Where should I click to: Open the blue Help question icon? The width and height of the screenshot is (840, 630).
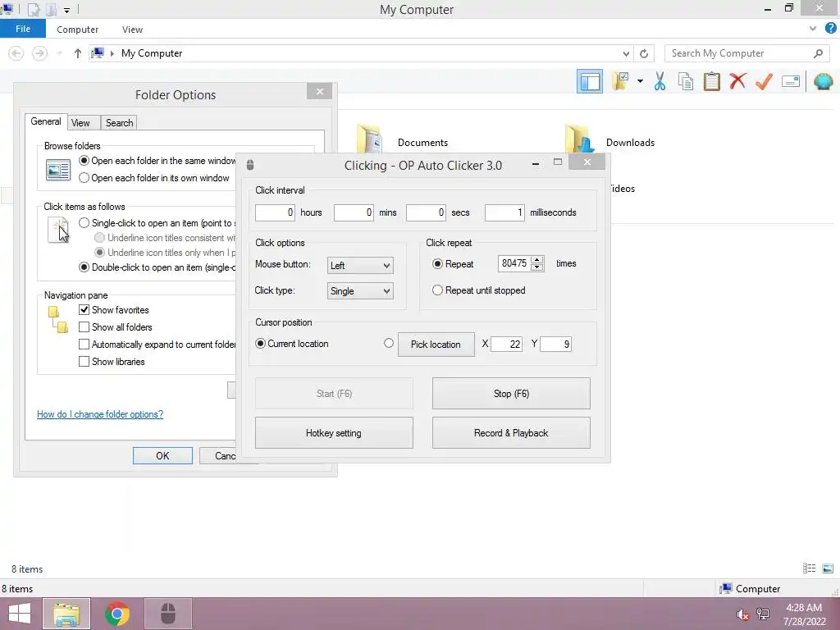tap(830, 29)
